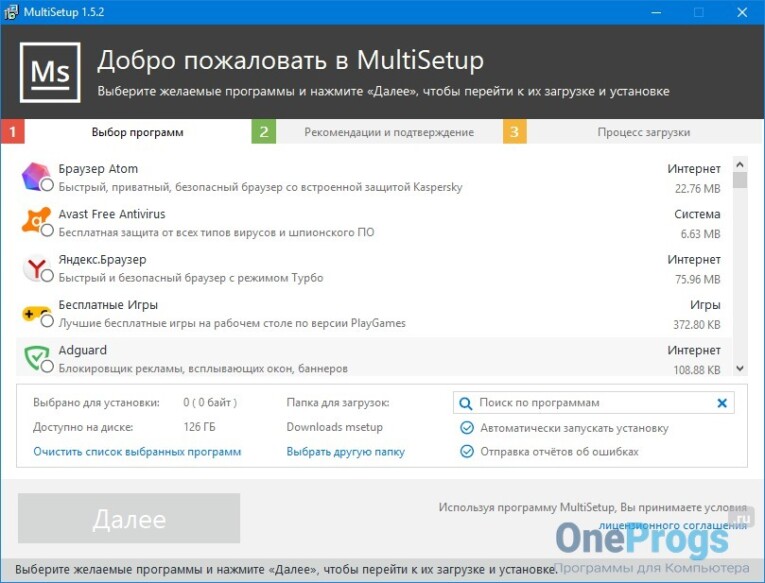Screen dimensions: 765x583
Task: Click scrollbar down arrow in program list
Action: point(740,369)
